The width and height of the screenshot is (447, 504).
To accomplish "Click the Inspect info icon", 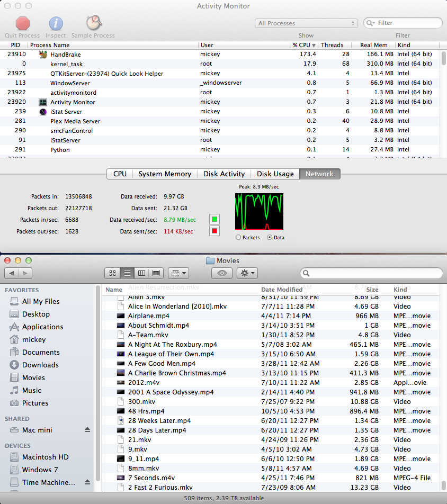I will 56,23.
